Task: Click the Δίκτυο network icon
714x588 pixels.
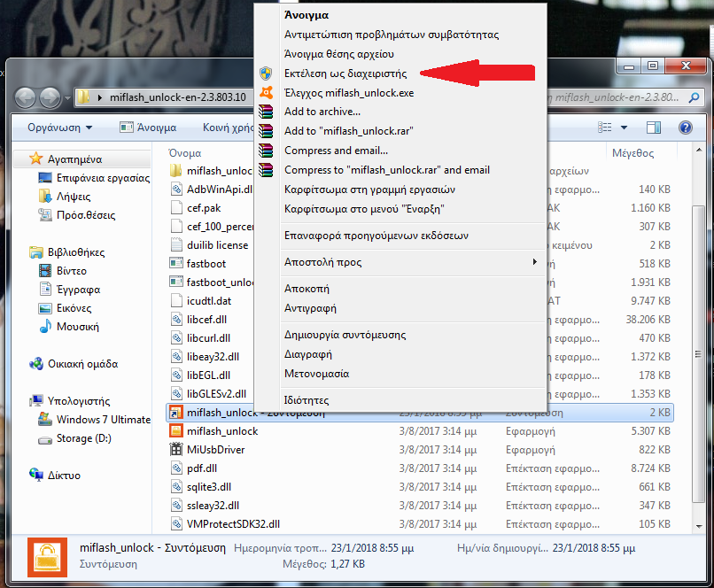Action: pyautogui.click(x=36, y=475)
